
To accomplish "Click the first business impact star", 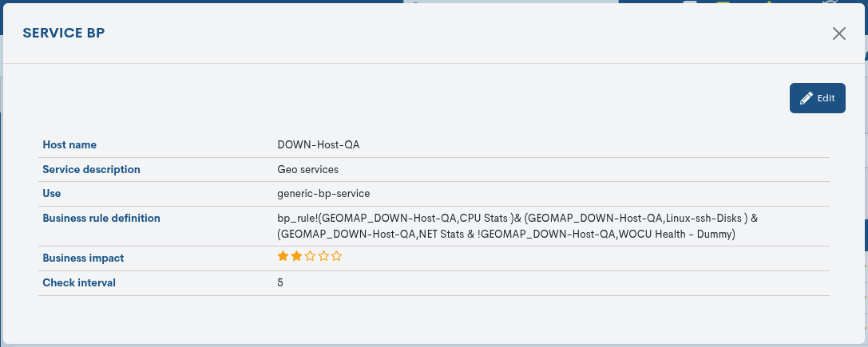I will (x=283, y=256).
